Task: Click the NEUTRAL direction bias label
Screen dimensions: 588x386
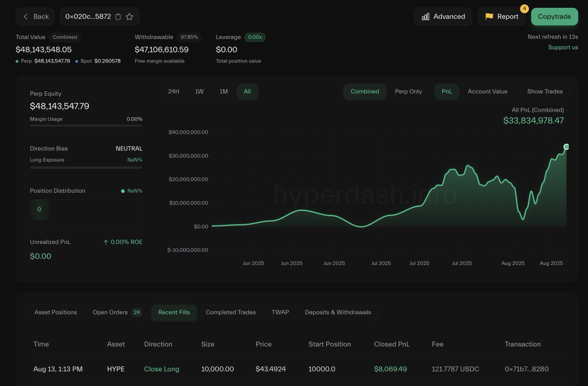Action: click(x=129, y=148)
